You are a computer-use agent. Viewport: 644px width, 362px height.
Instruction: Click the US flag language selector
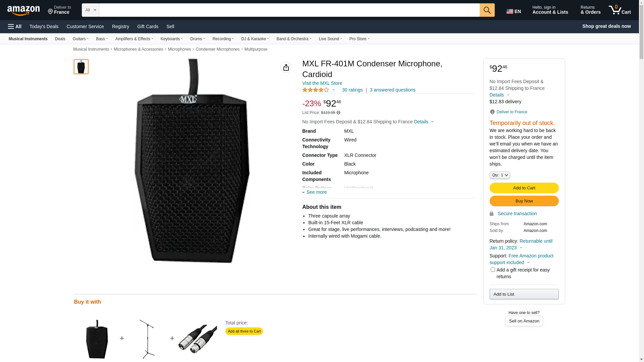tap(514, 11)
